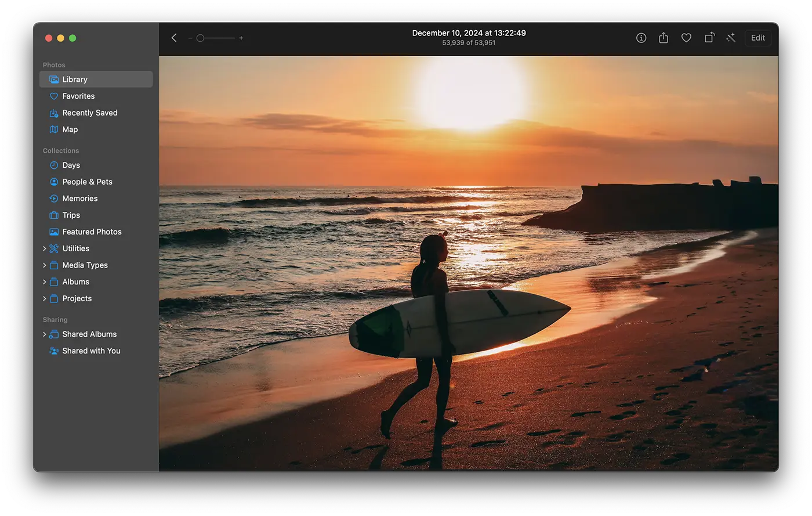Click the photo date title text
812x516 pixels.
click(x=469, y=33)
